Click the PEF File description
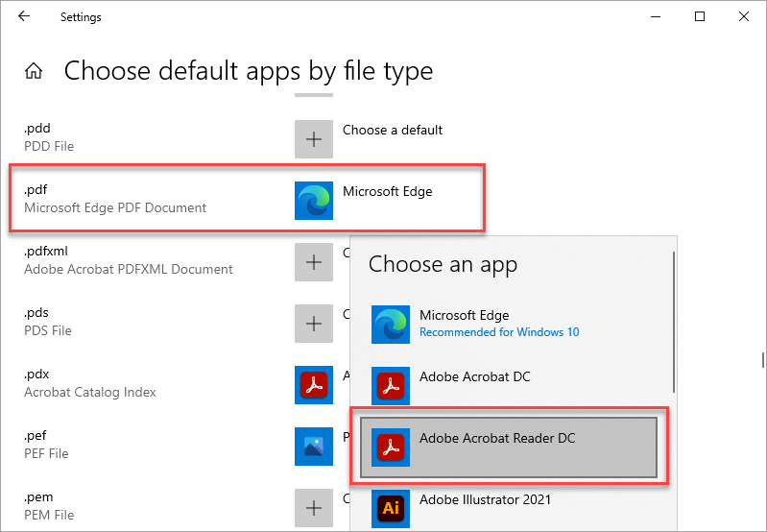Viewport: 767px width, 532px height. pyautogui.click(x=46, y=453)
